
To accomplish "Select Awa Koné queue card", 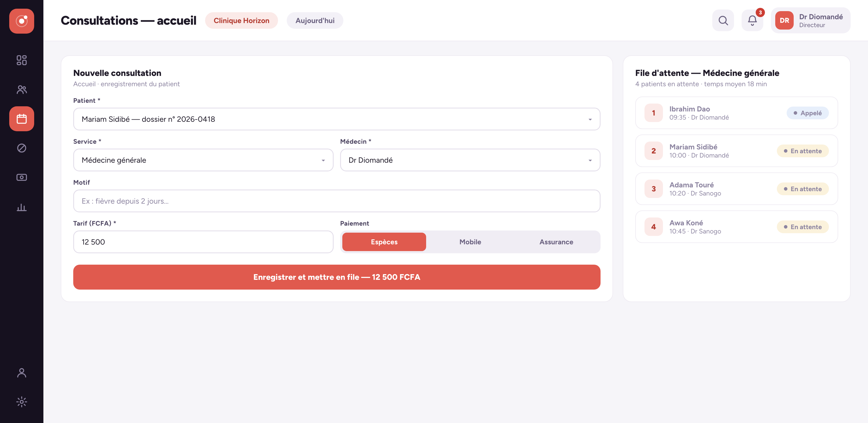I will (737, 227).
